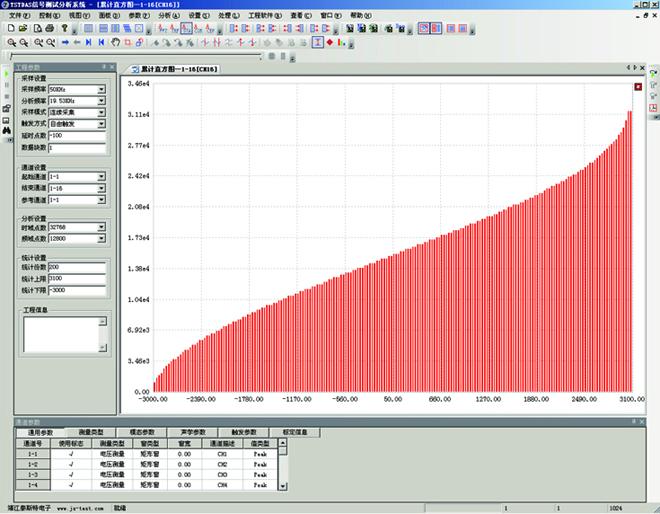Toggle the 使用标志 checkmark for channel 1-4
This screenshot has width=660, height=514.
(x=71, y=485)
